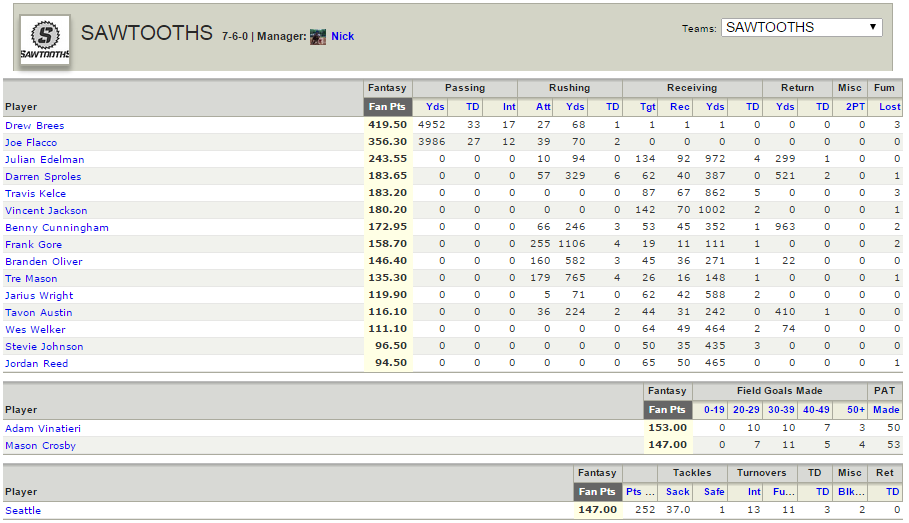The width and height of the screenshot is (909, 523).
Task: Open Branden Oliver player link
Action: [44, 262]
